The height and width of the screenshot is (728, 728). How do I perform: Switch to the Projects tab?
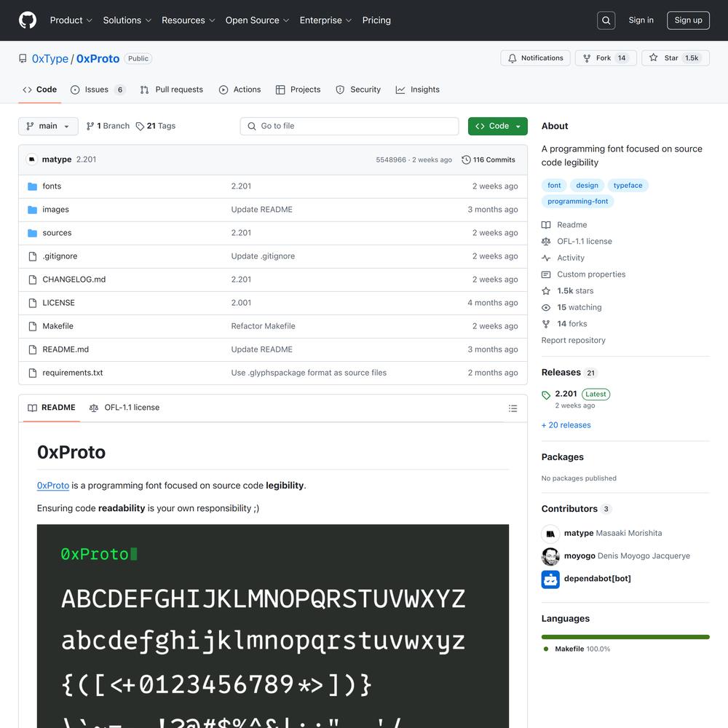(x=298, y=90)
